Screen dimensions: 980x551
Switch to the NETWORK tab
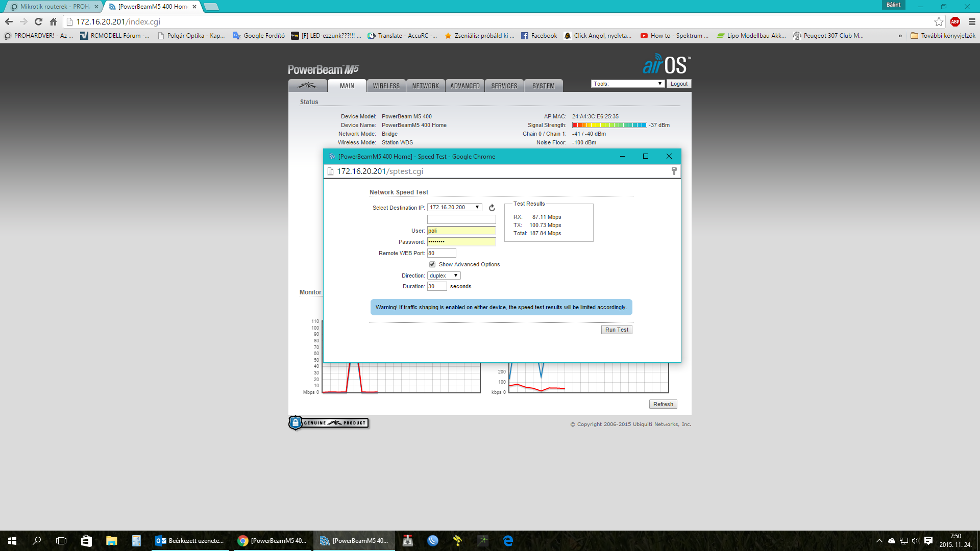426,86
